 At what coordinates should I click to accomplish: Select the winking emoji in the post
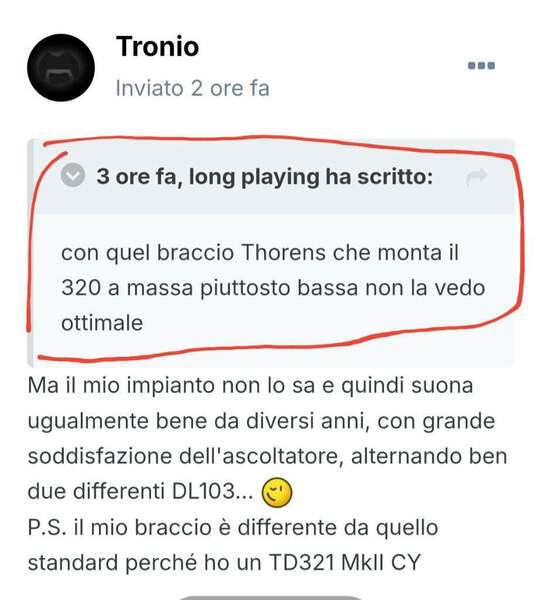click(x=277, y=492)
